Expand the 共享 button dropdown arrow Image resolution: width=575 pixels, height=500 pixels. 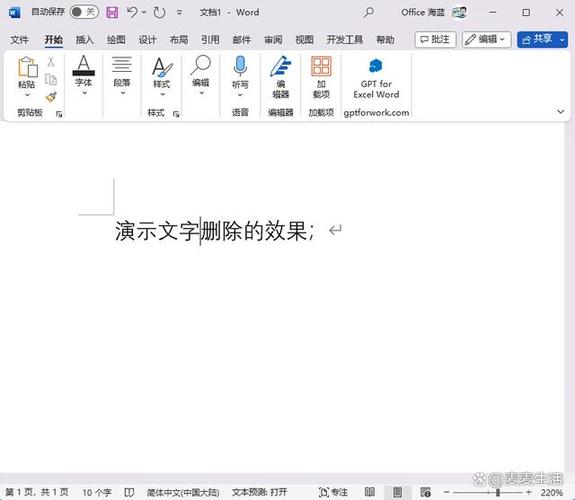tap(563, 40)
